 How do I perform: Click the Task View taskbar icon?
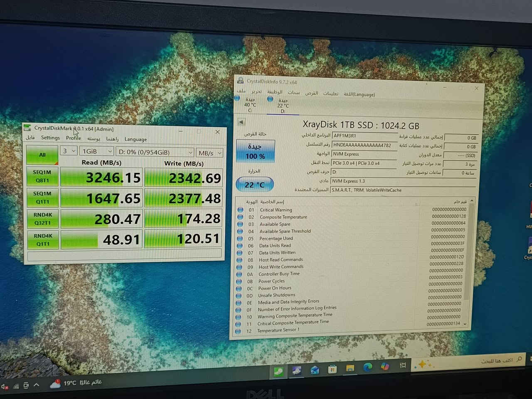pyautogui.click(x=402, y=366)
